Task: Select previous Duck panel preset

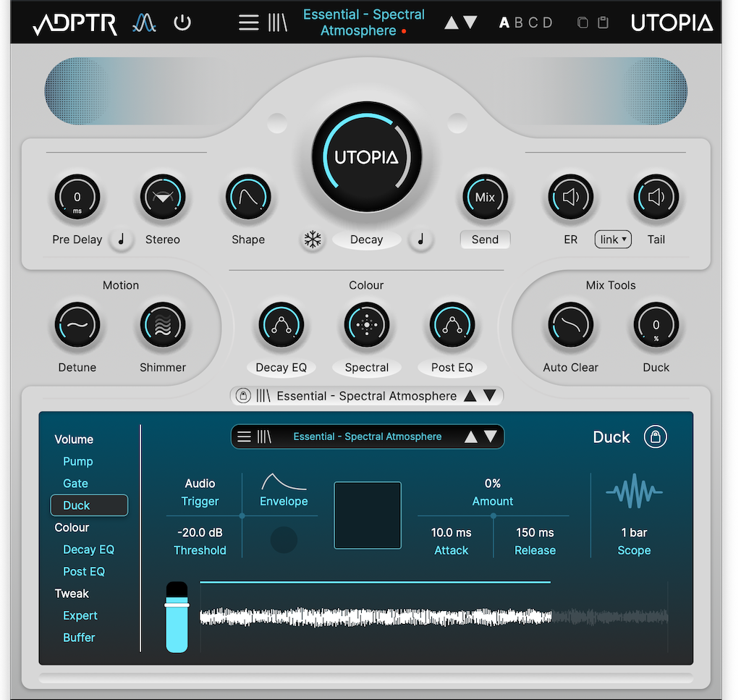Action: (x=470, y=437)
